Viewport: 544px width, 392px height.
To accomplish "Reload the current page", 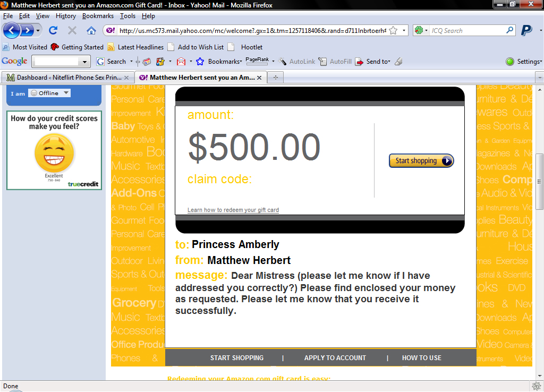I will (x=53, y=30).
